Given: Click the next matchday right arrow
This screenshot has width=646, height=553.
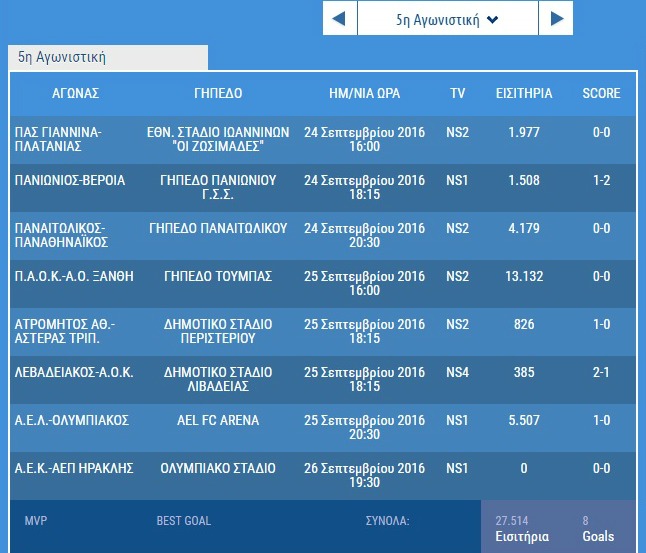Looking at the screenshot, I should point(556,19).
